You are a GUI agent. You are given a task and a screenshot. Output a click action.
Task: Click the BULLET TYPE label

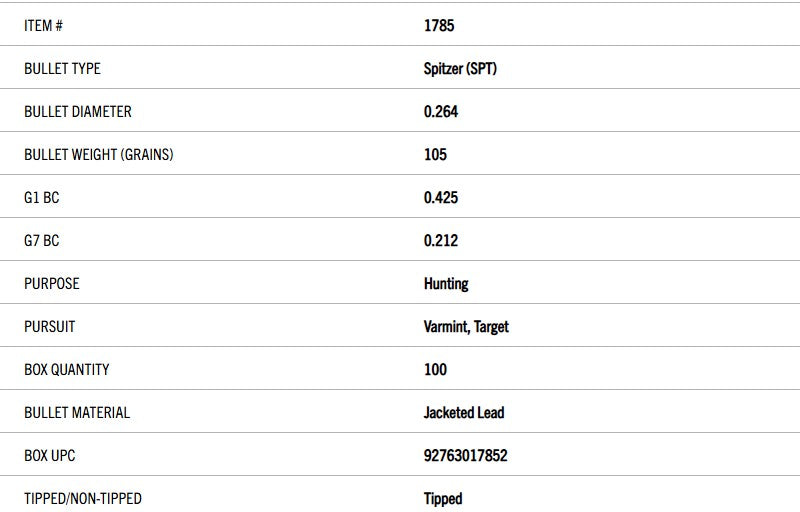point(62,69)
